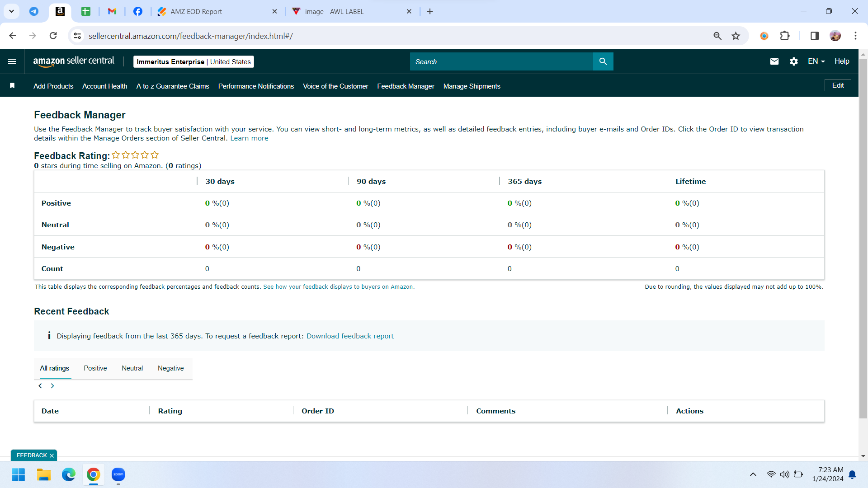The image size is (868, 488).
Task: Click the browser back arrow
Action: (13, 36)
